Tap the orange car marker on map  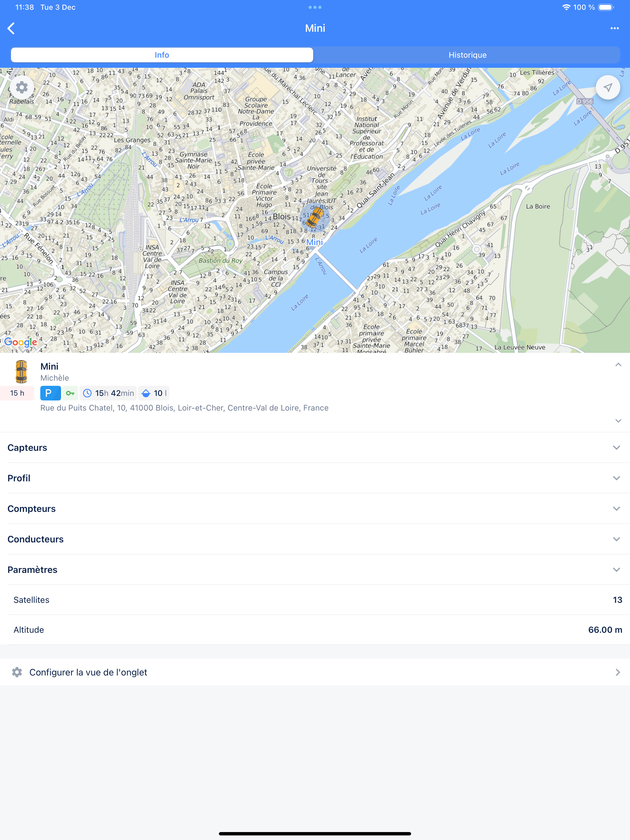[315, 217]
